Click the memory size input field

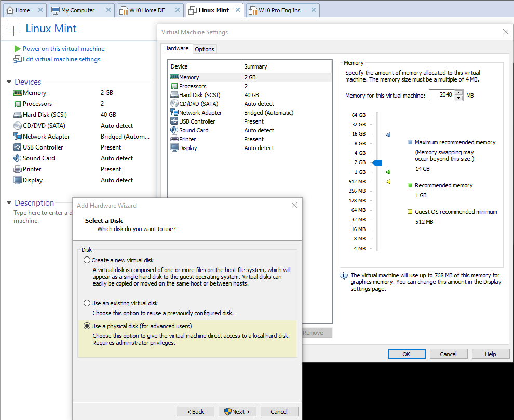tap(442, 95)
